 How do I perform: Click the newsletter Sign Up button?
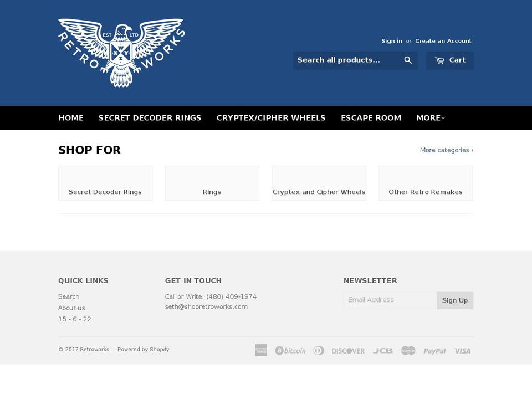pos(454,300)
